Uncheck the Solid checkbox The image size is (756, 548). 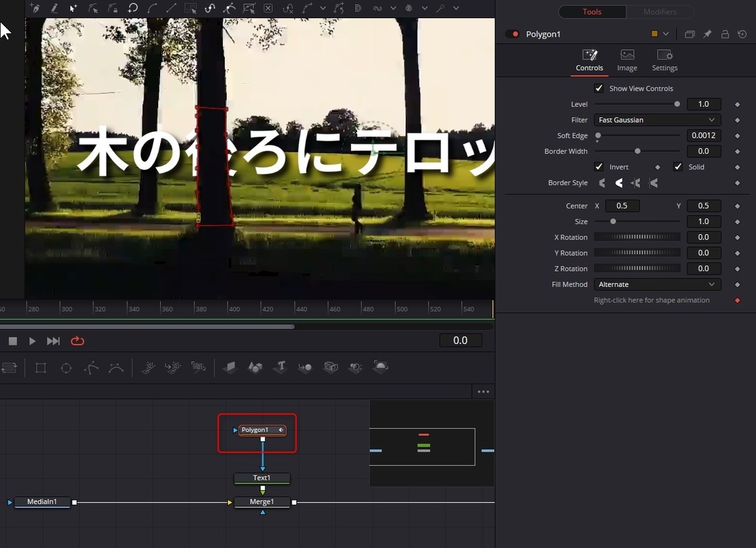[678, 167]
